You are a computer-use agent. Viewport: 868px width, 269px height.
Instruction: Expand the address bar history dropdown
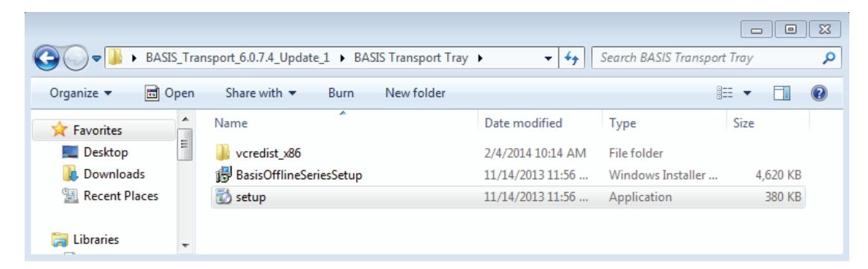coord(548,58)
